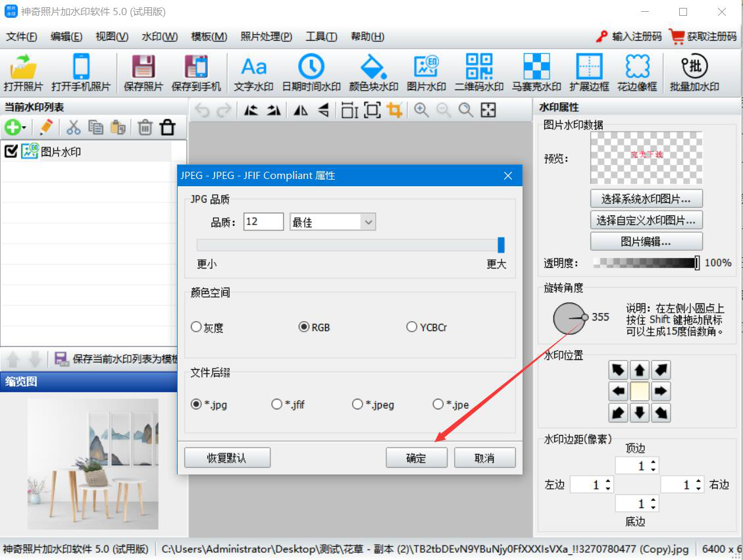Select the color block watermark (颜色块水印)
Viewport: 743px width, 560px height.
pyautogui.click(x=373, y=72)
